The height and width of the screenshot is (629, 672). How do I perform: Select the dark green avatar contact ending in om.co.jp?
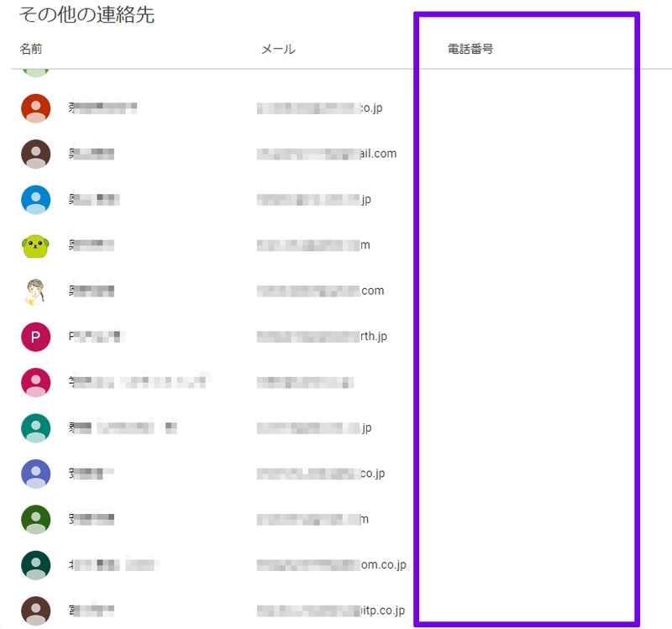click(x=35, y=565)
